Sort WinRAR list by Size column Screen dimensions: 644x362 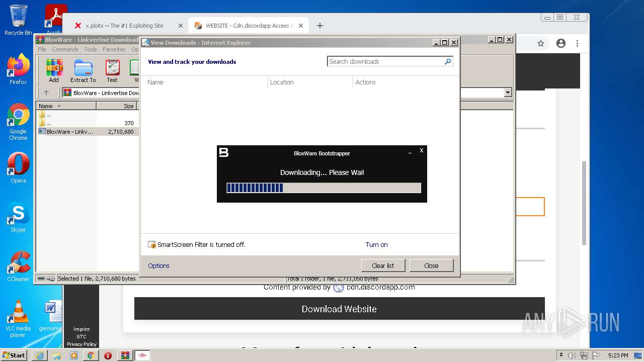point(117,106)
